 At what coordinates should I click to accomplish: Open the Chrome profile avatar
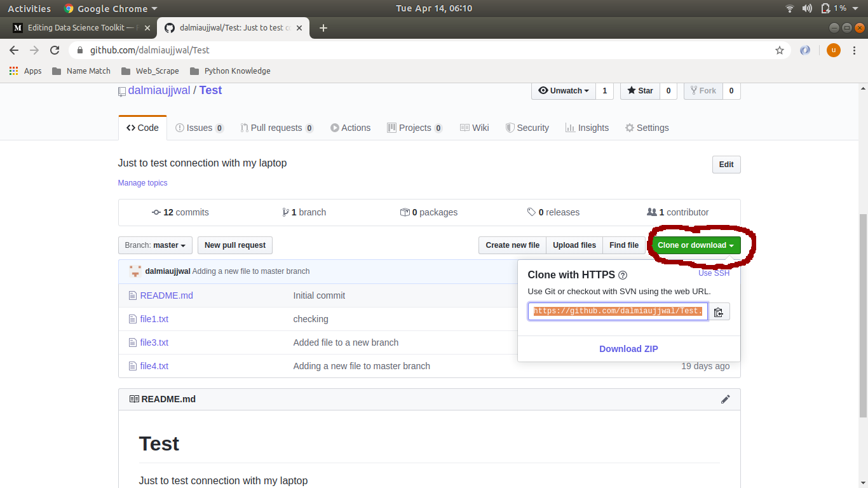834,50
